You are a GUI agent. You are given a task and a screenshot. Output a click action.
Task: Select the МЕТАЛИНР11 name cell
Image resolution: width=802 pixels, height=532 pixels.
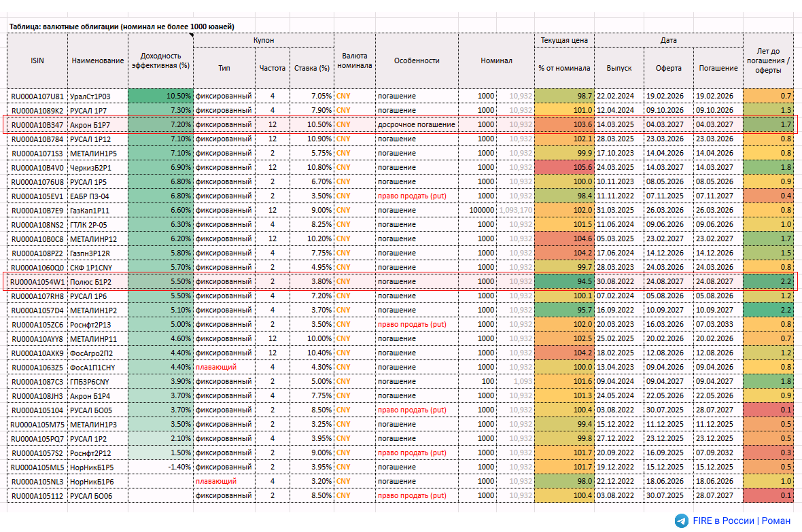[x=98, y=338]
